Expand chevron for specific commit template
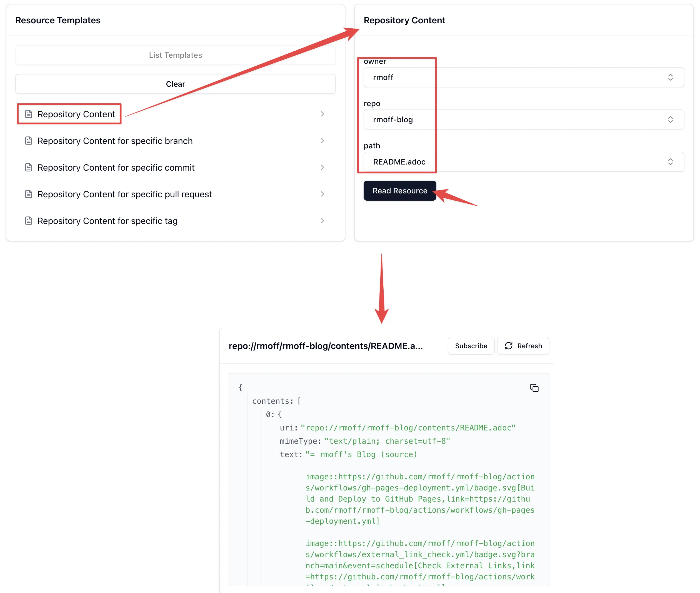The width and height of the screenshot is (700, 593). [322, 167]
